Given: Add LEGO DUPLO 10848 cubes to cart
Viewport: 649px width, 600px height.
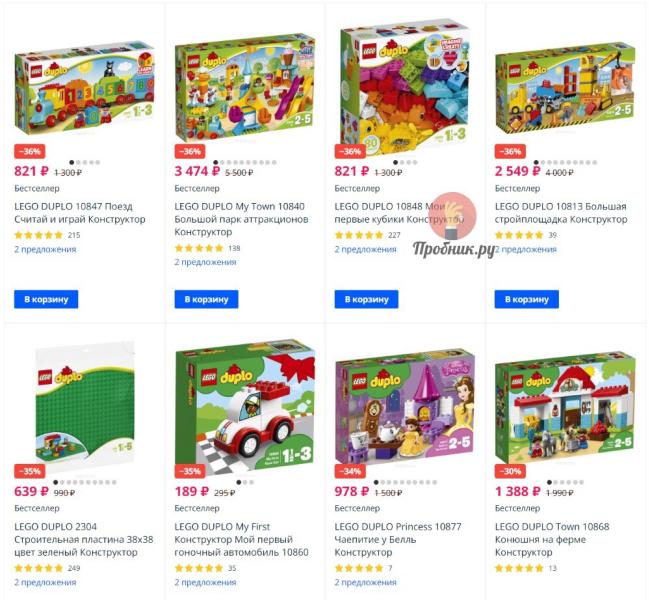Looking at the screenshot, I should click(x=366, y=299).
